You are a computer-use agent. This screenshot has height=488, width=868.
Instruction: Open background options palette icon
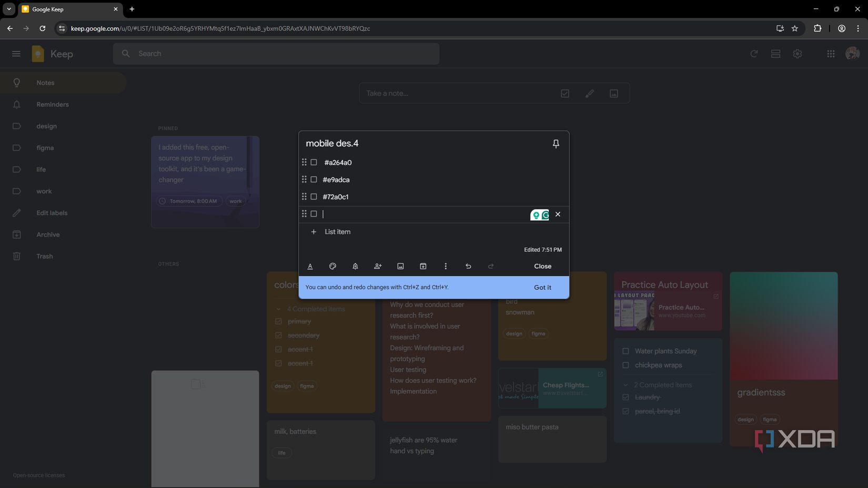(x=332, y=266)
